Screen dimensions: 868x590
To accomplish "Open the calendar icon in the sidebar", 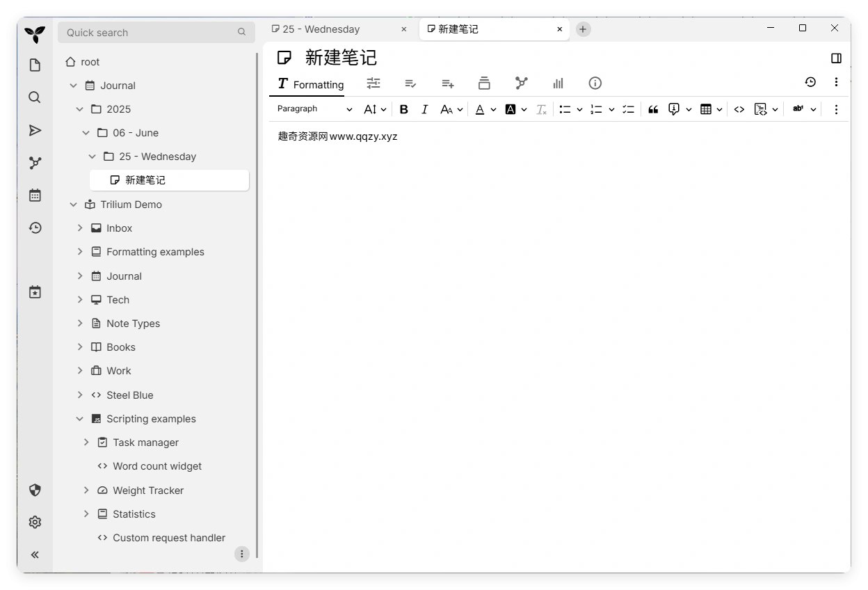I will click(35, 195).
